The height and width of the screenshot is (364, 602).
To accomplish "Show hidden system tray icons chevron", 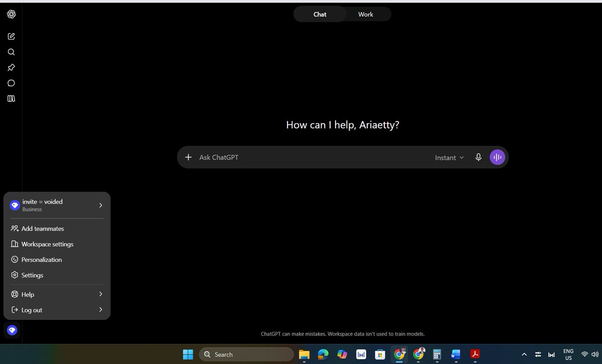I will [524, 354].
